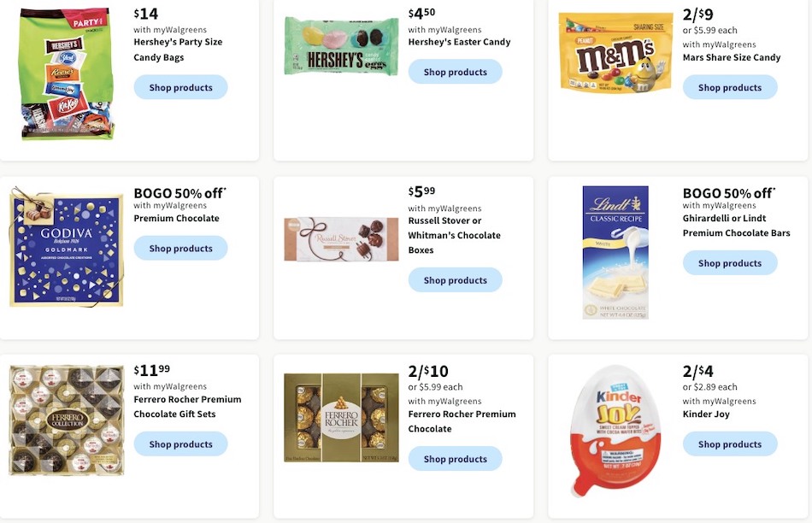The width and height of the screenshot is (812, 523).
Task: Open the Hershey's Easter eggs product image
Action: (341, 46)
